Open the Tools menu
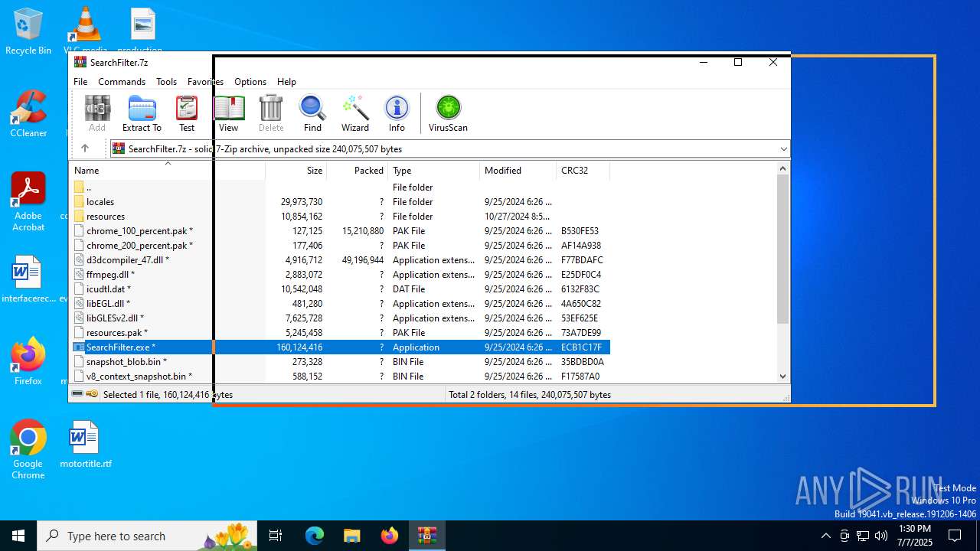Viewport: 980px width, 551px height. [x=166, y=82]
